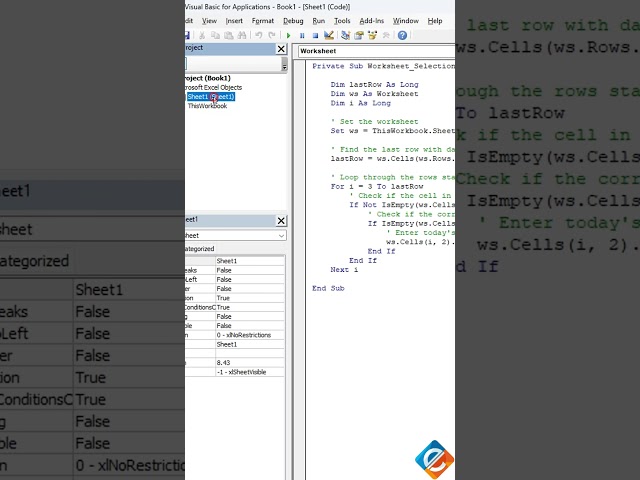Open Properties Window from the toolbar icon

pos(359,36)
